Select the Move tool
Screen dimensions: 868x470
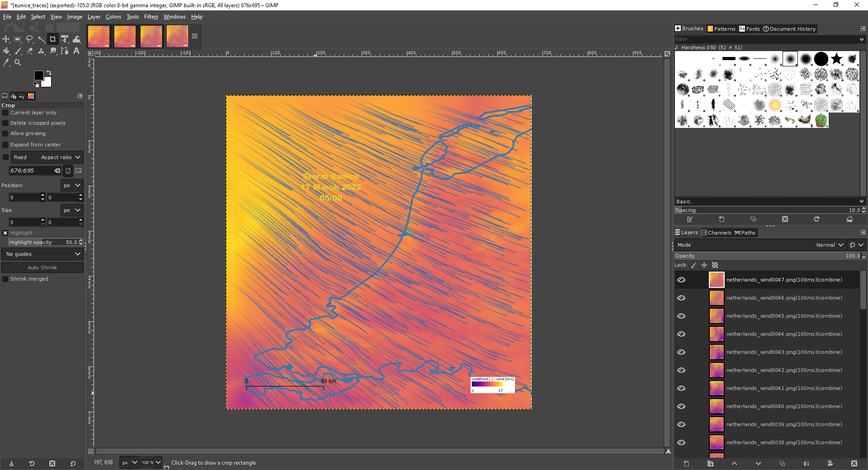click(x=6, y=39)
